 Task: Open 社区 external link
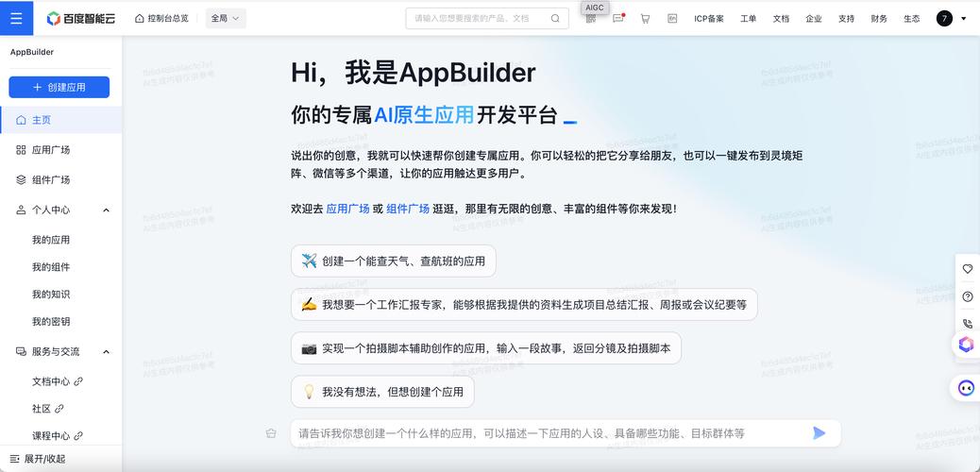pyautogui.click(x=48, y=409)
